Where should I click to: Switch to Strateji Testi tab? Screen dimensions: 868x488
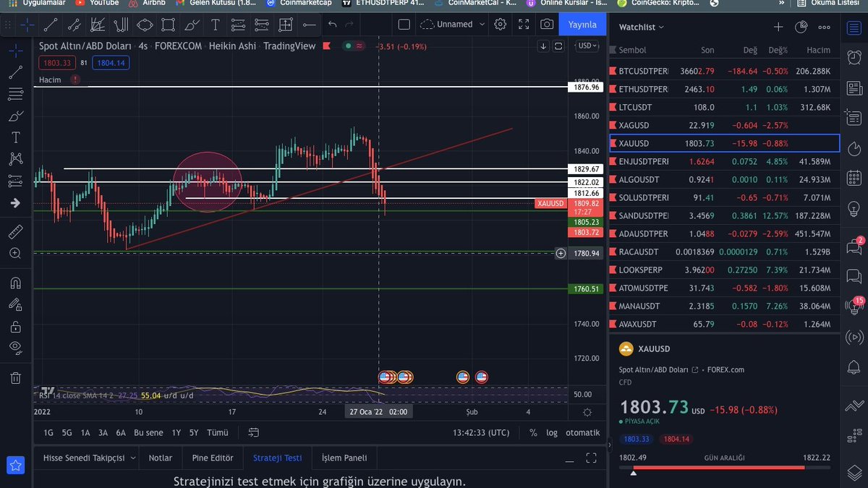tap(277, 458)
